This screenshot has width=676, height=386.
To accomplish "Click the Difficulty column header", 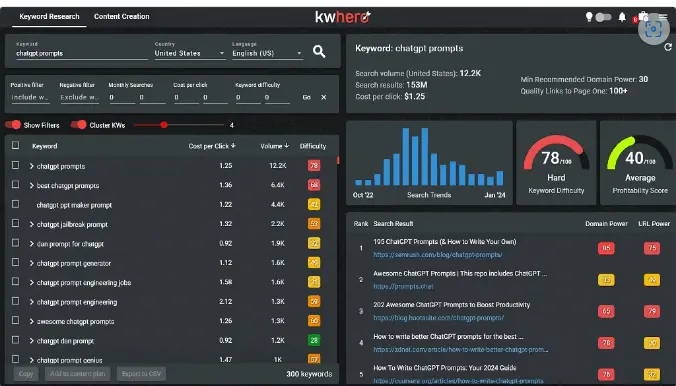I will click(x=313, y=146).
